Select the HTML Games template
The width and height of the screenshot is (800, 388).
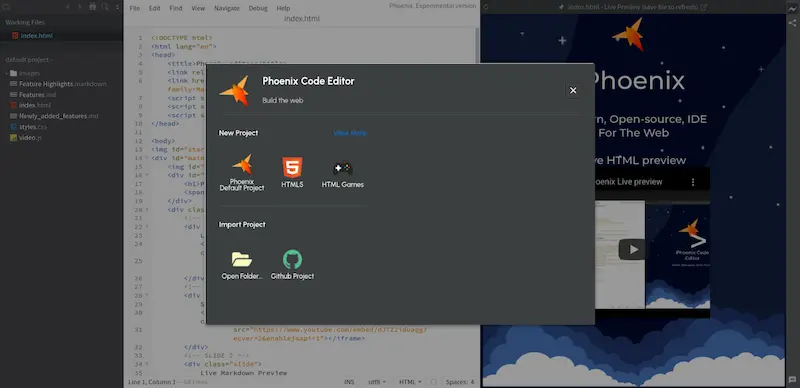point(342,174)
